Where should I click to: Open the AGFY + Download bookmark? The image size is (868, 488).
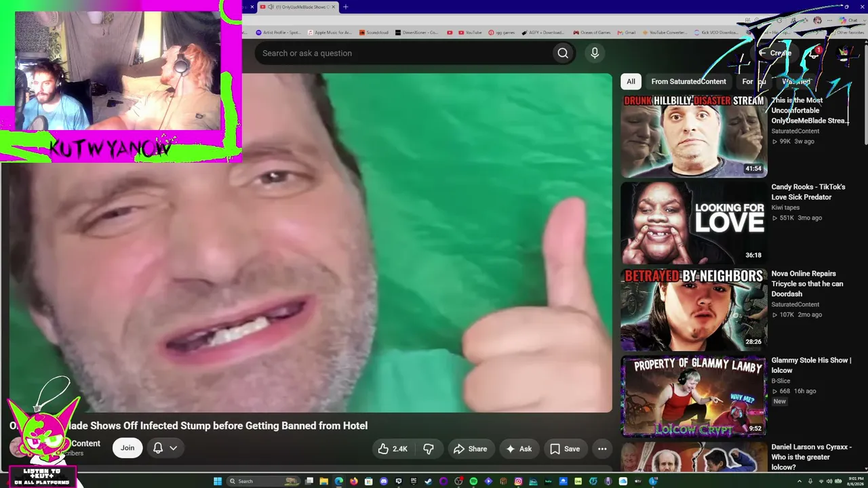pos(542,32)
